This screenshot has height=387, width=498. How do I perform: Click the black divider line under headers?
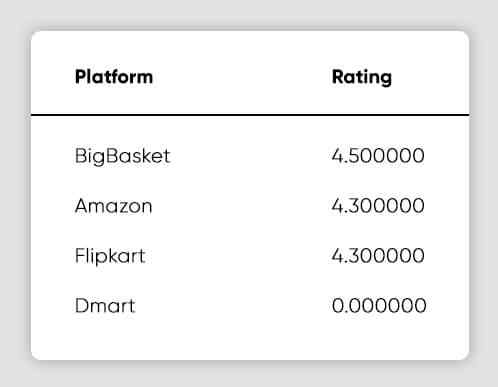coord(250,115)
